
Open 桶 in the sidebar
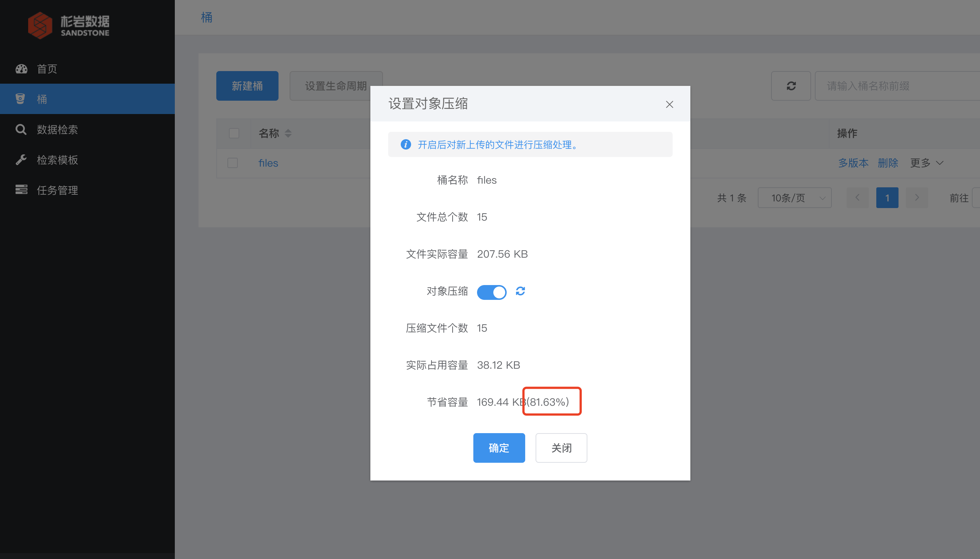click(87, 99)
